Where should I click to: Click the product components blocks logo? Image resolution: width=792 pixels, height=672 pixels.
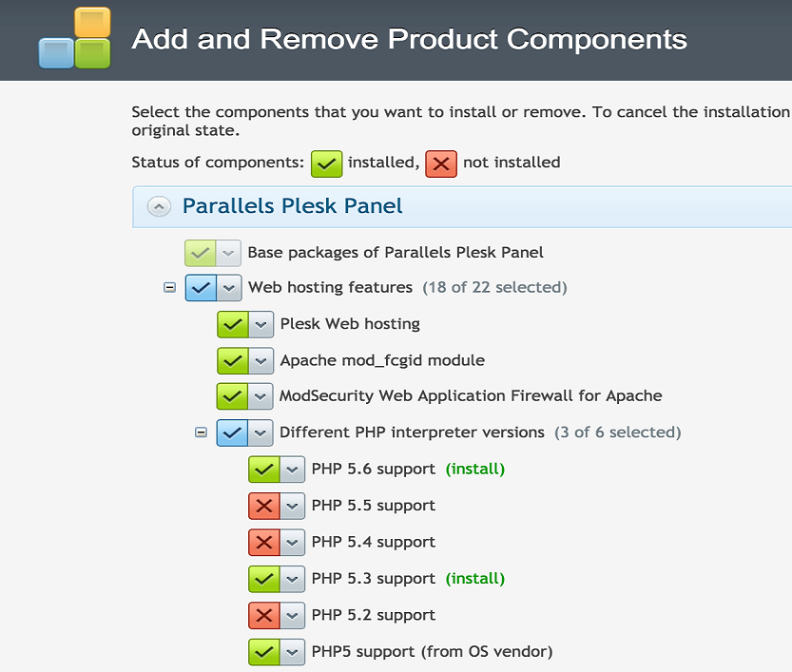(x=75, y=38)
